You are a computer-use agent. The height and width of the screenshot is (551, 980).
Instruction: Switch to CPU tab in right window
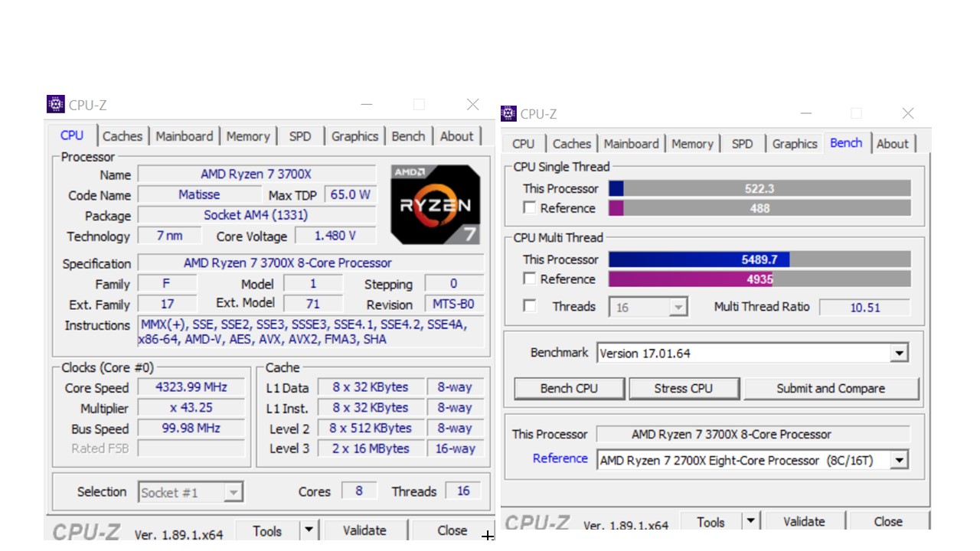point(524,144)
